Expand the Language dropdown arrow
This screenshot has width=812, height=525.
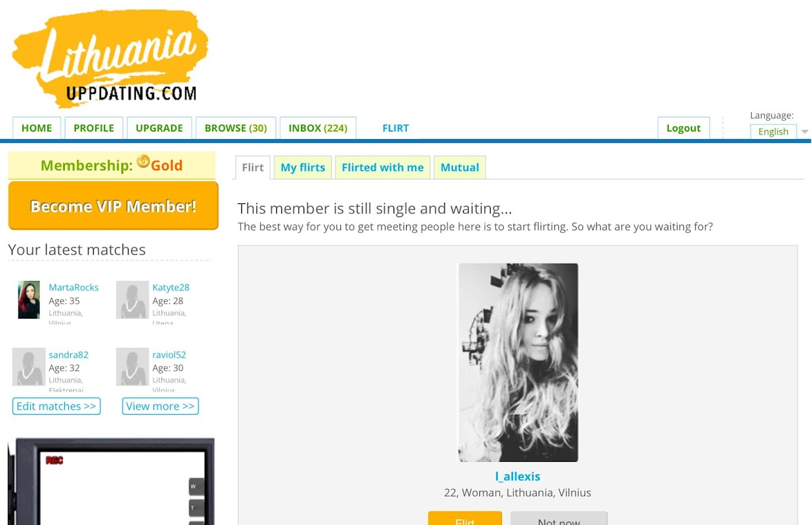805,132
